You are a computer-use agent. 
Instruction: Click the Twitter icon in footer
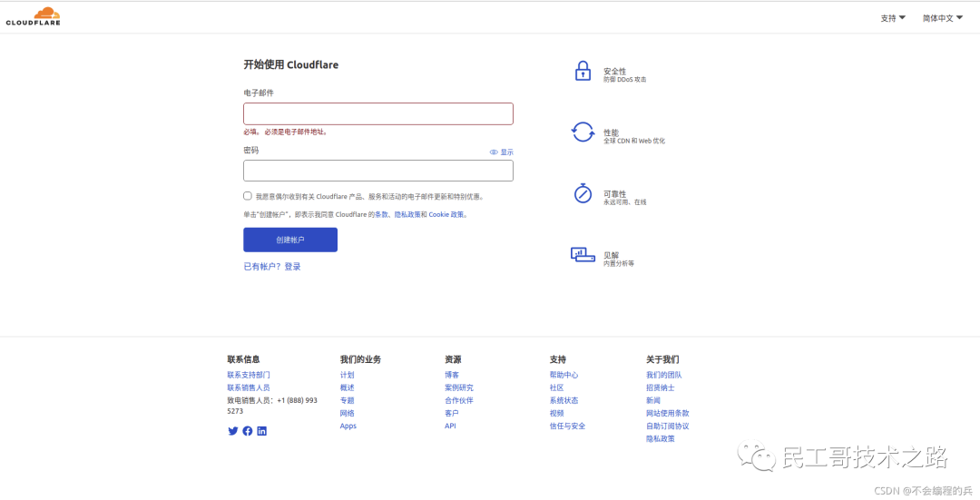pos(232,431)
